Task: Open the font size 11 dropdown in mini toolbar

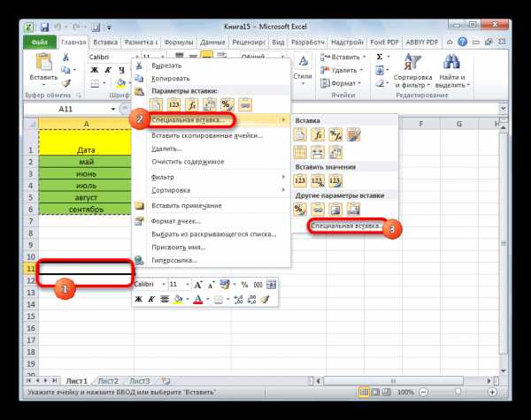Action: pos(188,285)
